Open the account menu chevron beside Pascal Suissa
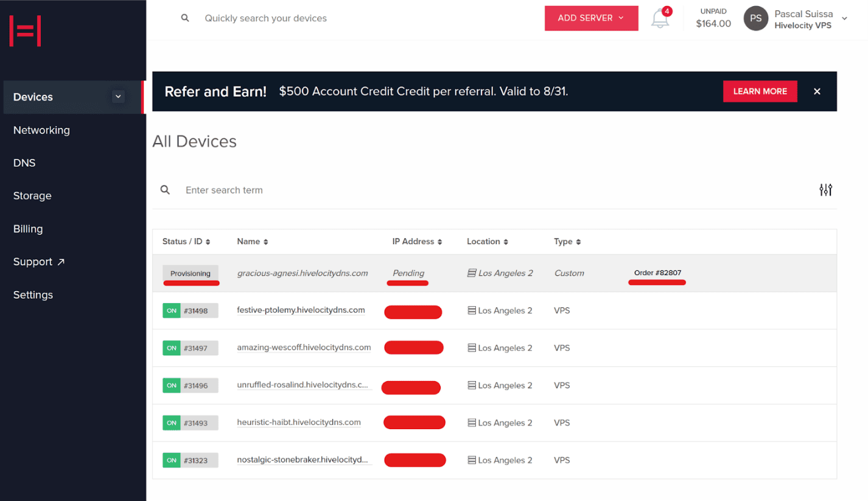Viewport: 868px width, 501px height. (x=844, y=18)
